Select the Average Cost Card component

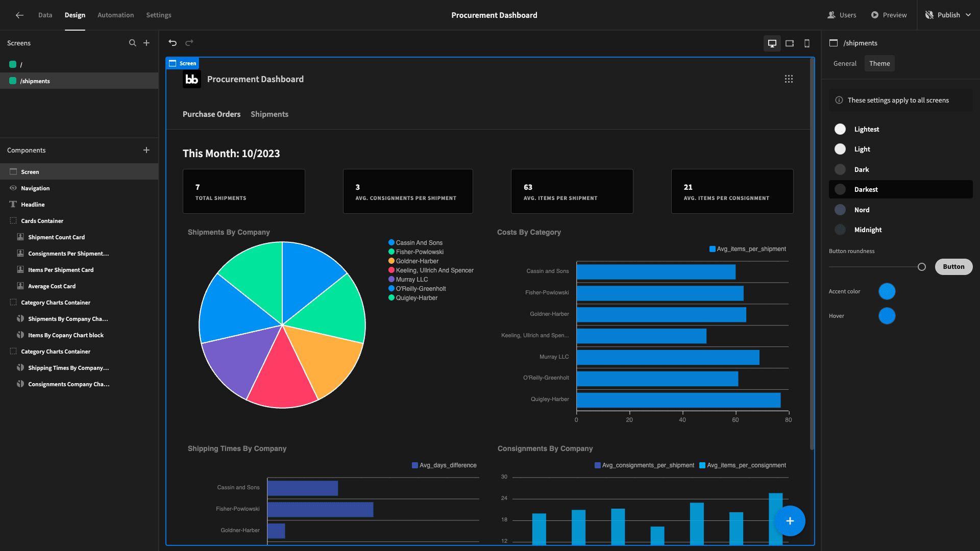79,286
